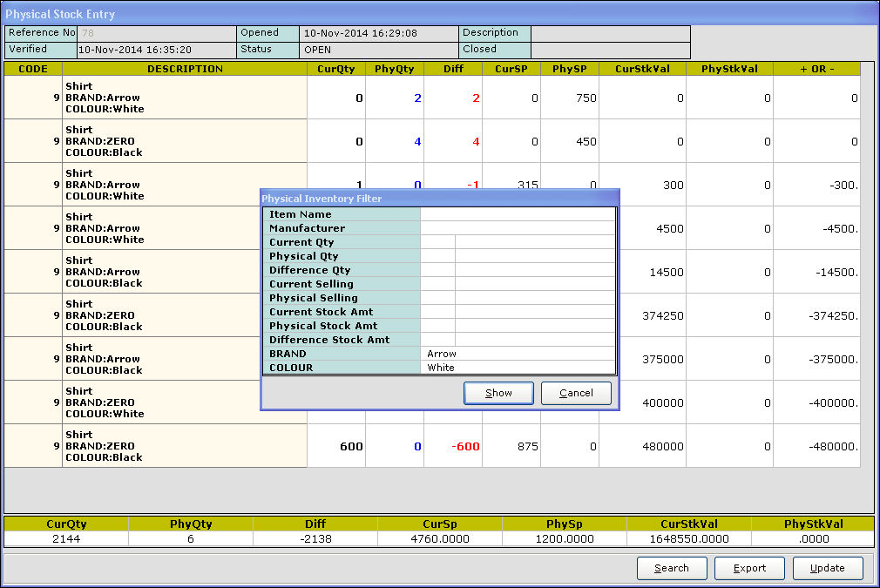
Task: Select the COLOUR field containing White
Action: [x=518, y=368]
